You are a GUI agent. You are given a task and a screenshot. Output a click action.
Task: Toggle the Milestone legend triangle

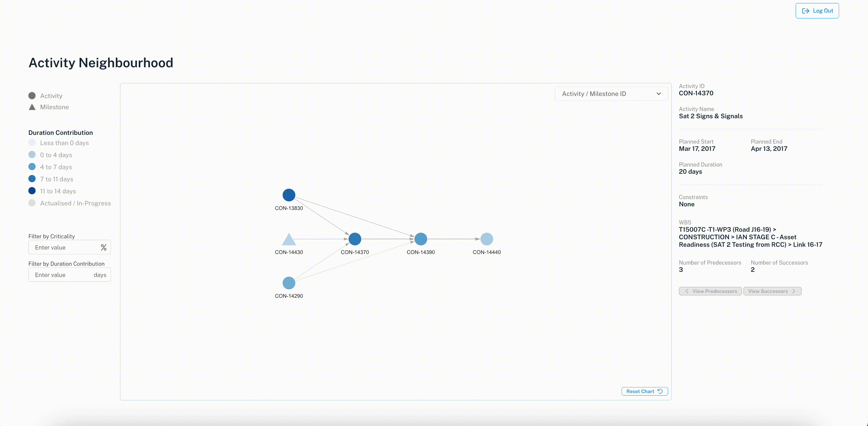coord(32,107)
